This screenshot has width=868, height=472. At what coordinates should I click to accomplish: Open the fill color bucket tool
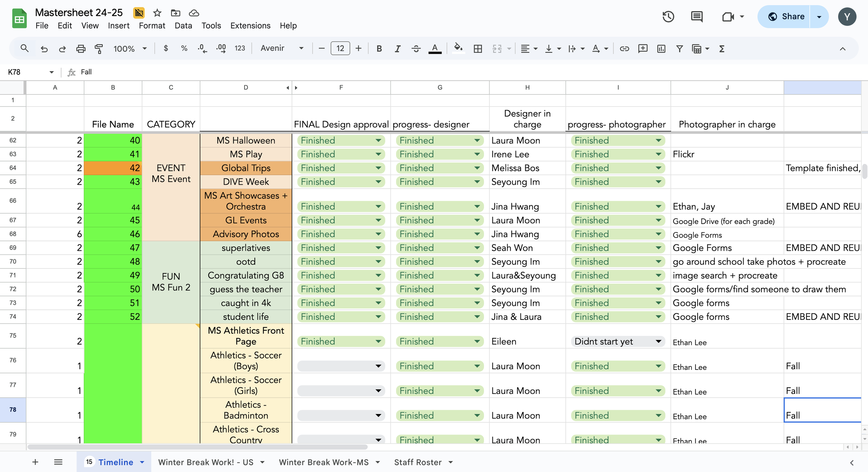458,48
